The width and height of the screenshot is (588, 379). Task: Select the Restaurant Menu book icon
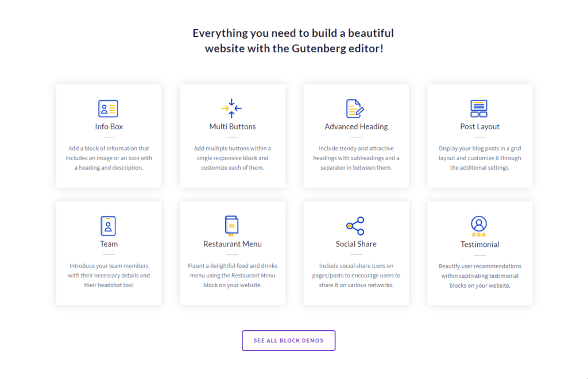click(x=232, y=226)
